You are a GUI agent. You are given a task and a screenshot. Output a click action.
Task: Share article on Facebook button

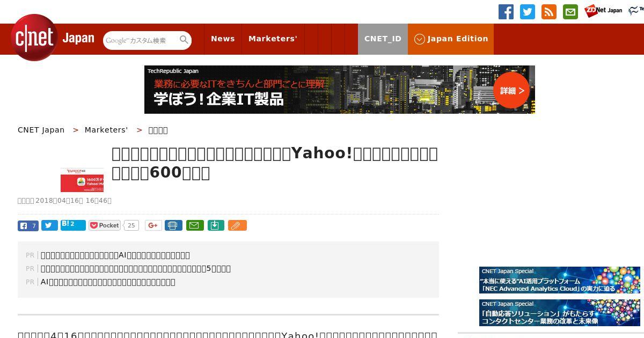click(28, 225)
